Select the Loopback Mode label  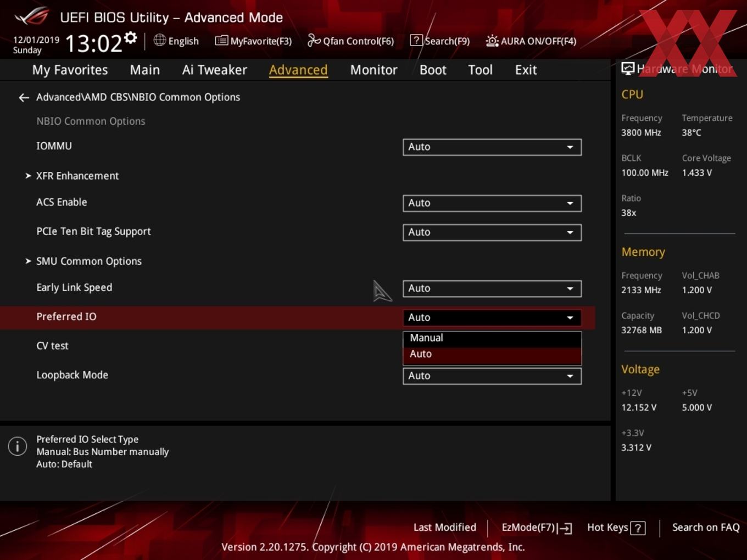point(72,375)
